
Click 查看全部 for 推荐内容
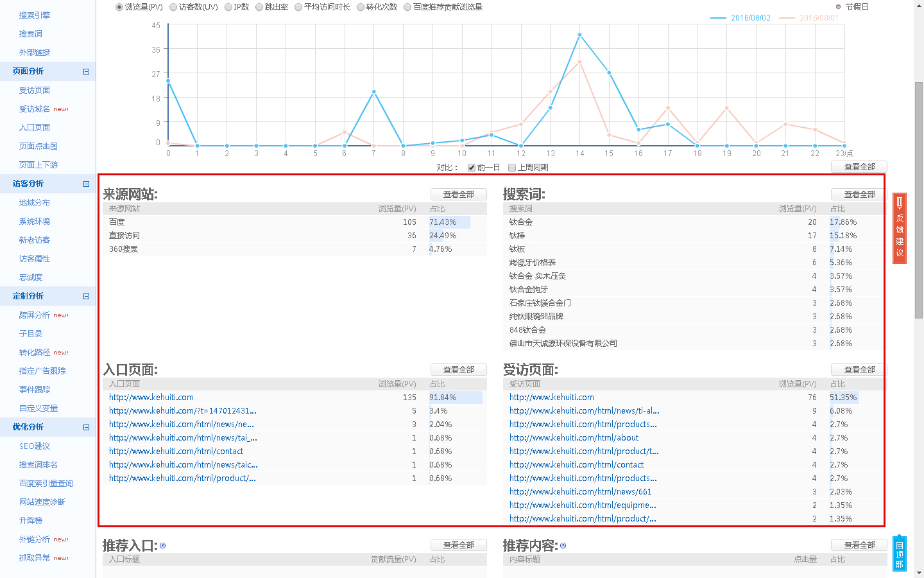coord(859,545)
